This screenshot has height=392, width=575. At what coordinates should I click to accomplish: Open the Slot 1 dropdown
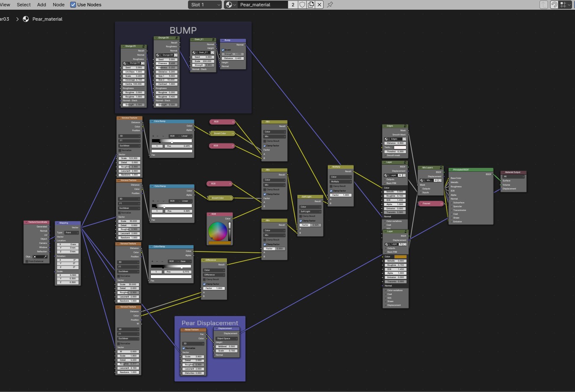pyautogui.click(x=205, y=5)
